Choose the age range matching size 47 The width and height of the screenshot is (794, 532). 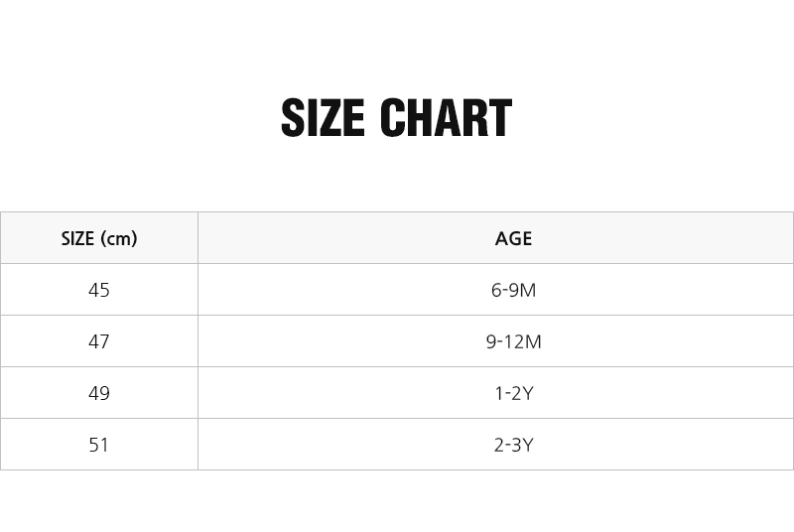click(x=513, y=341)
